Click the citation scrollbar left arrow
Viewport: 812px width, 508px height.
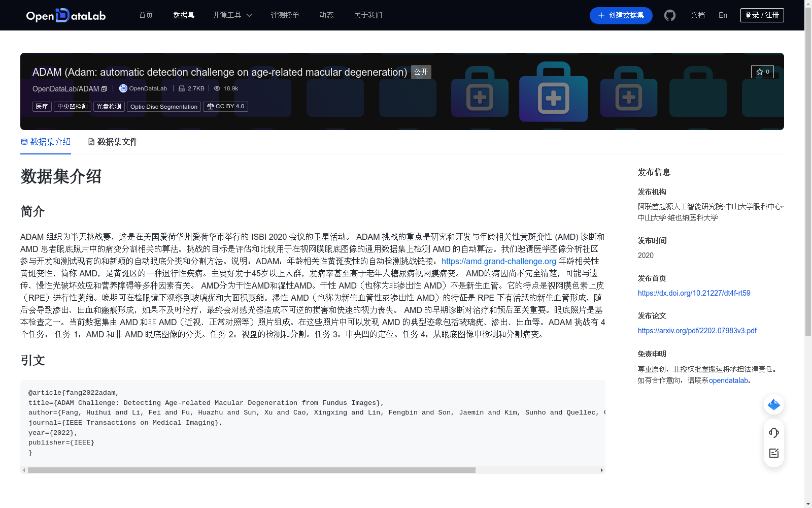point(24,470)
